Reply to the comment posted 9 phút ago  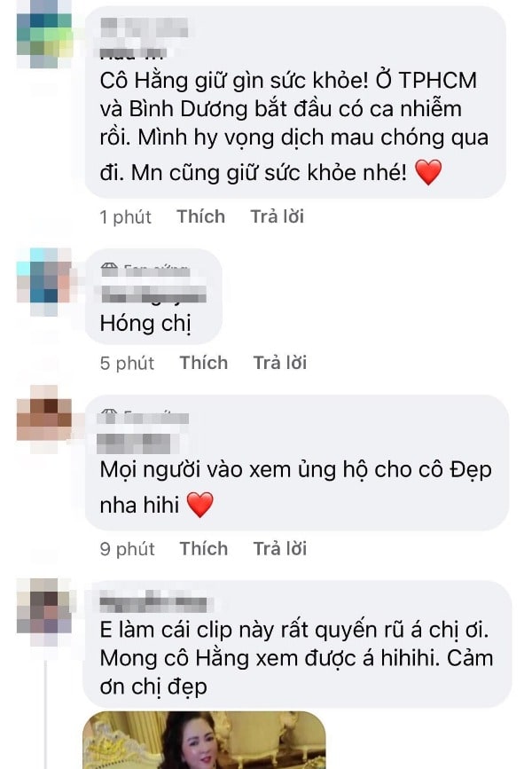[x=280, y=548]
